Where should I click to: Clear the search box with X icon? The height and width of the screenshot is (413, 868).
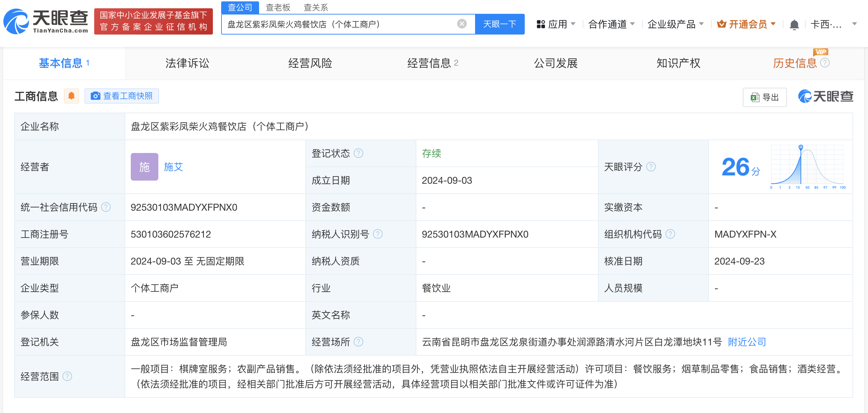[x=462, y=24]
